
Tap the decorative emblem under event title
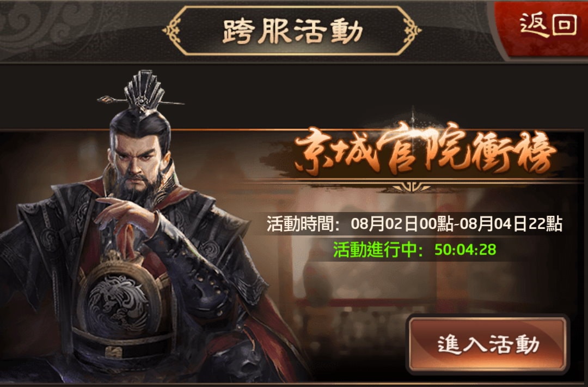pyautogui.click(x=412, y=187)
